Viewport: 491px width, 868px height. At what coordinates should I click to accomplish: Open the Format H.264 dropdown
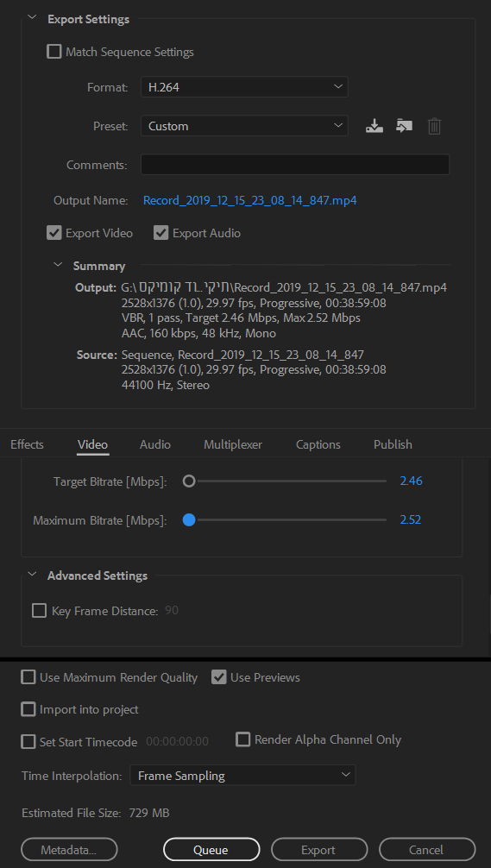coord(244,87)
